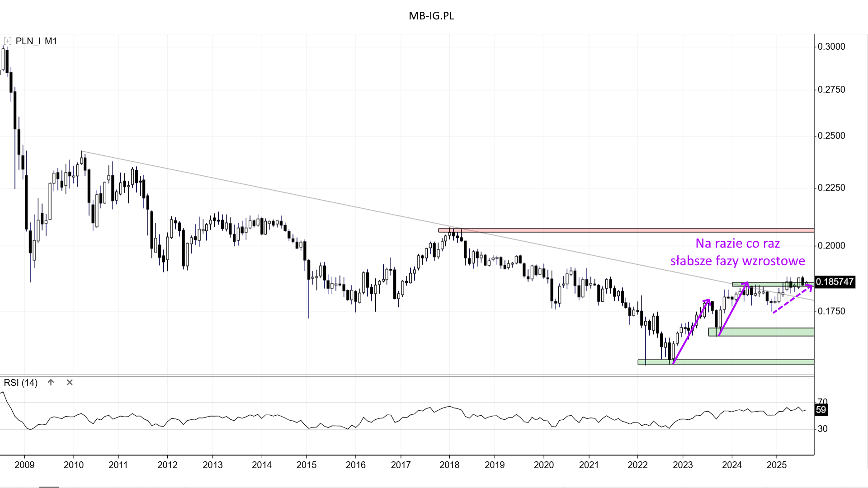The width and height of the screenshot is (868, 488).
Task: Click the 2025 label on time axis
Action: pyautogui.click(x=777, y=465)
